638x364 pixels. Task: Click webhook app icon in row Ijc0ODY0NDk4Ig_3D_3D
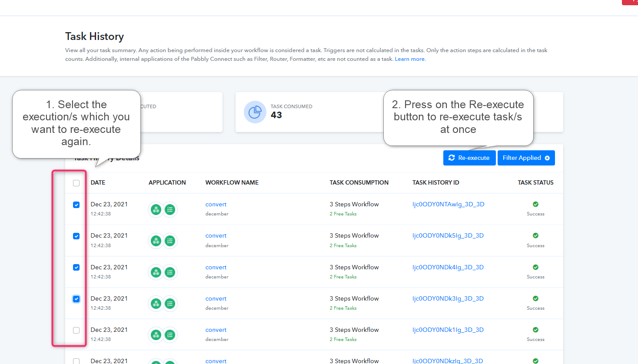pyautogui.click(x=156, y=272)
